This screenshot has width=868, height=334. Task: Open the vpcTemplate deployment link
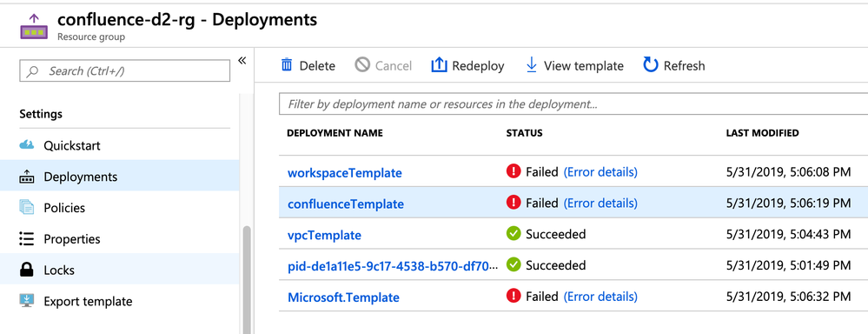point(324,235)
